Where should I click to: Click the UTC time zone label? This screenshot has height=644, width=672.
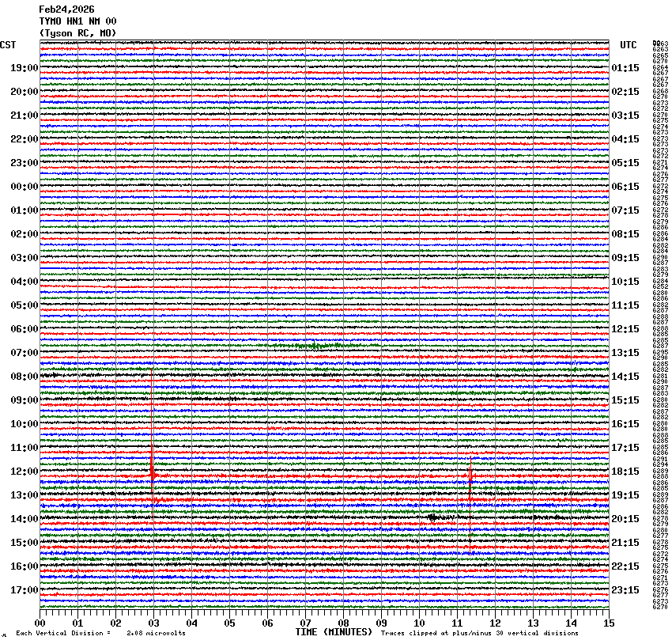pos(628,45)
